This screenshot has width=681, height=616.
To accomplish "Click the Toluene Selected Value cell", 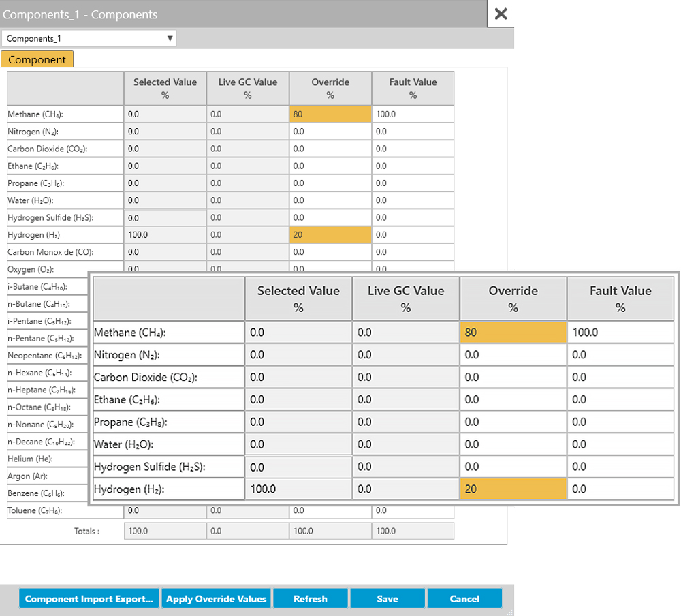I will 165,510.
